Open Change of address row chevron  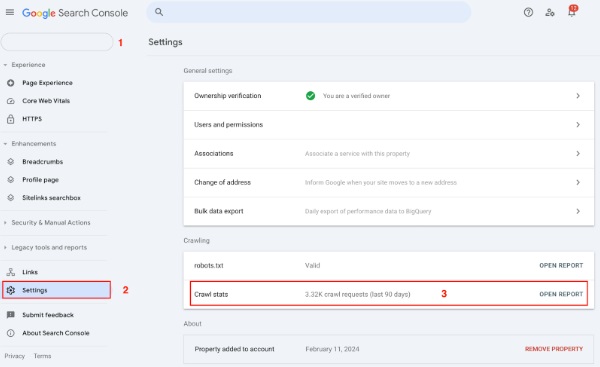[578, 183]
